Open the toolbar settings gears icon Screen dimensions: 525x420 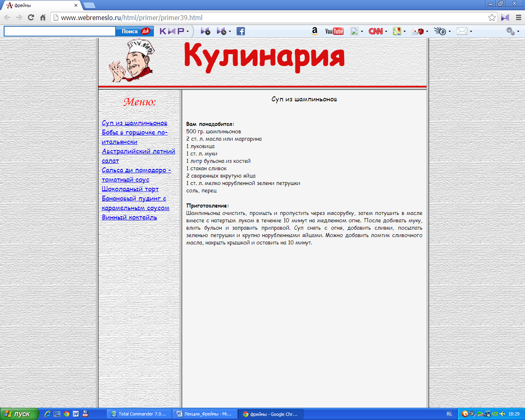(x=510, y=31)
